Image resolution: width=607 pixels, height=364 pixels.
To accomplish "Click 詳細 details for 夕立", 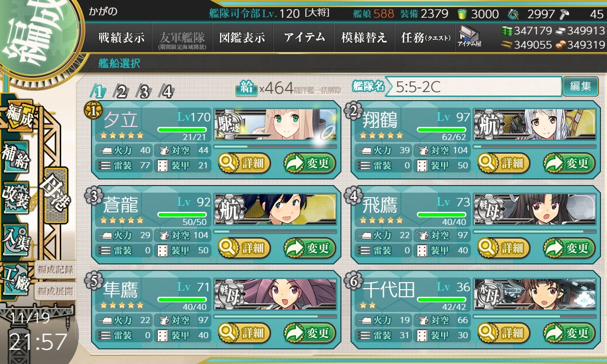I will pos(244,163).
